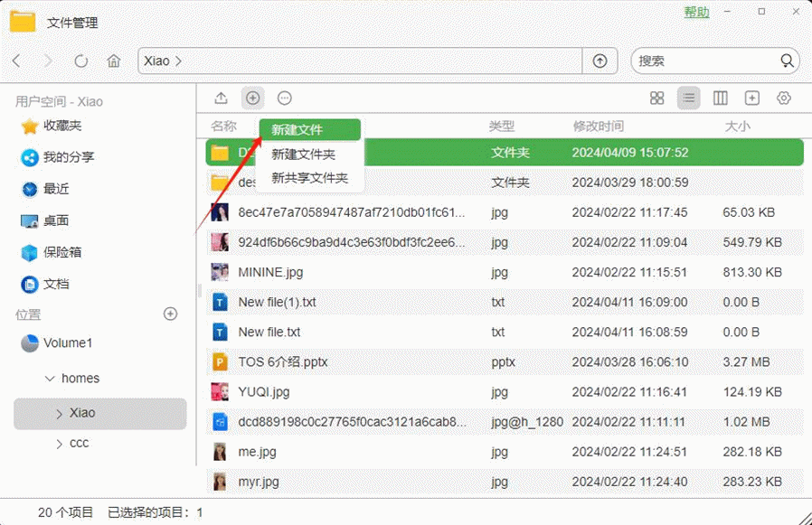The image size is (812, 525).
Task: Open file manager settings gear
Action: tap(784, 98)
